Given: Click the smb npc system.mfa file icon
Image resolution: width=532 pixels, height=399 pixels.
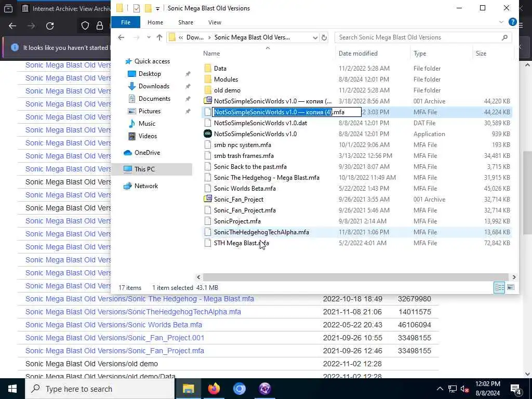Looking at the screenshot, I should [208, 144].
